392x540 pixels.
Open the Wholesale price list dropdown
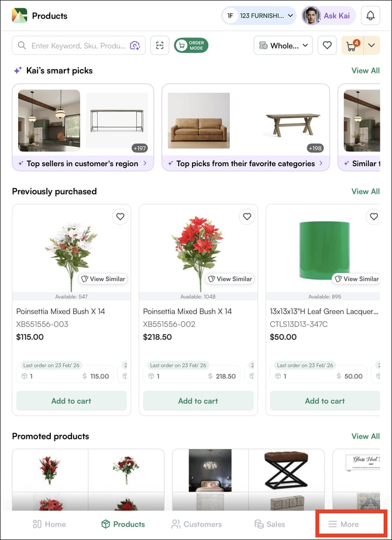[283, 46]
